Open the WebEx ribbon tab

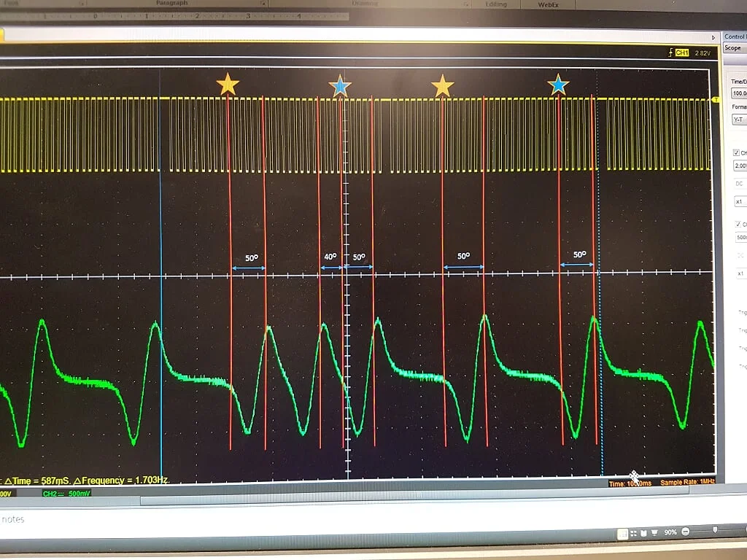click(548, 5)
